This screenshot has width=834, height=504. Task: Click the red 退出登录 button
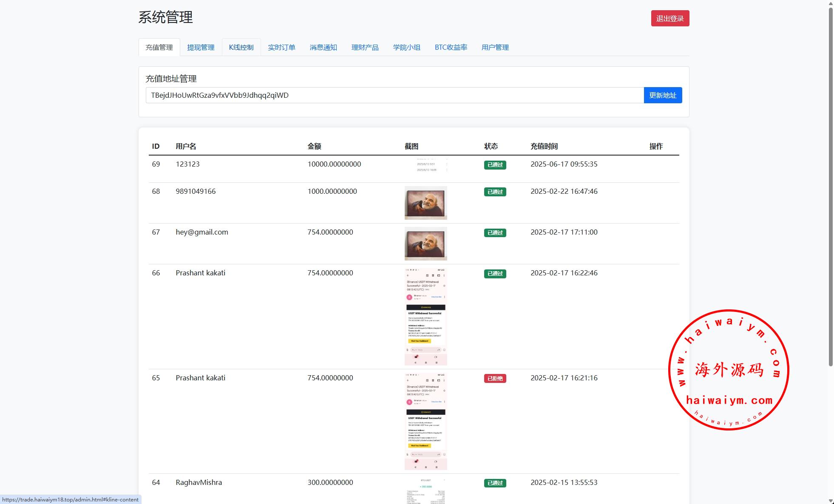[x=670, y=18]
